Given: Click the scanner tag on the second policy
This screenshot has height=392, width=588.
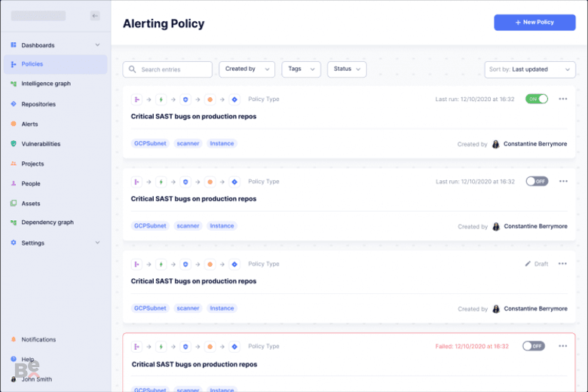Looking at the screenshot, I should coord(188,226).
